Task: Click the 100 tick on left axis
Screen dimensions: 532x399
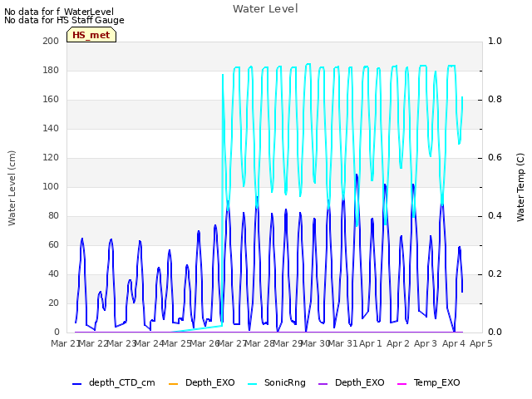Action: 51,186
